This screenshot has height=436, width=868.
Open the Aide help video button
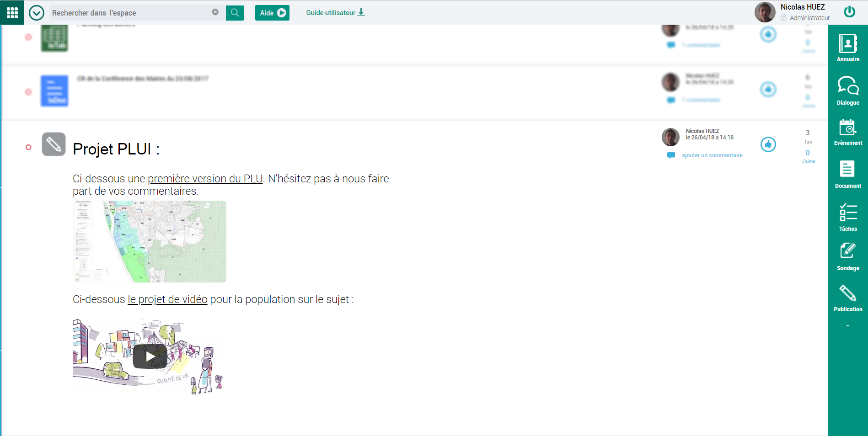coord(272,13)
